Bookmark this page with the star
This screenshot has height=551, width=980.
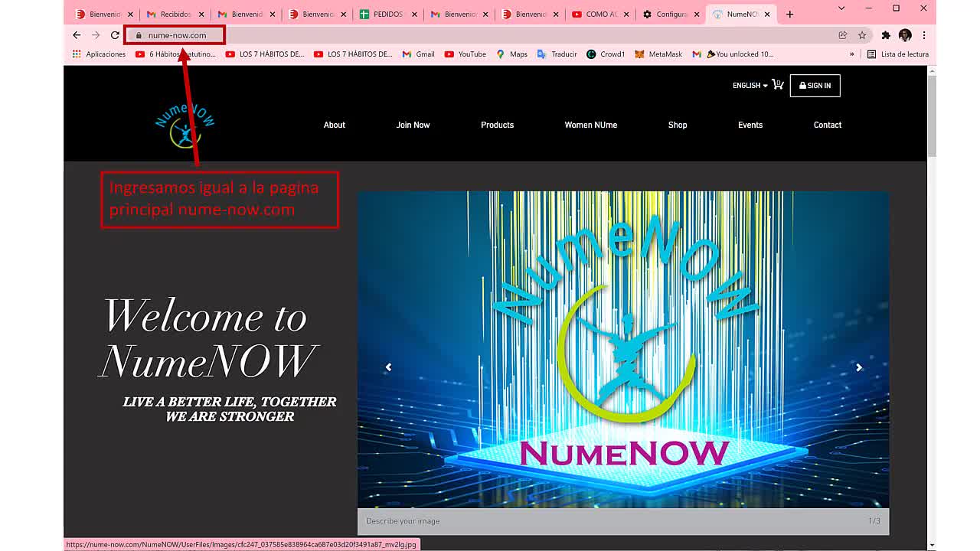[862, 35]
